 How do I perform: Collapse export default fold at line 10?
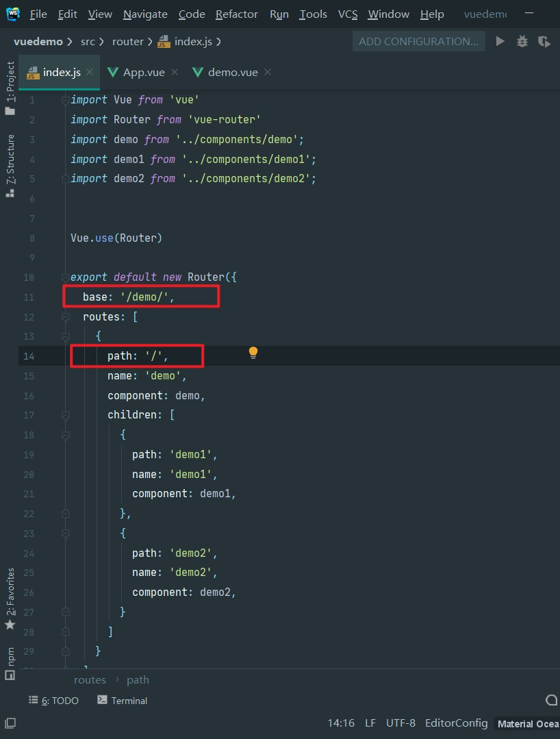click(x=66, y=277)
